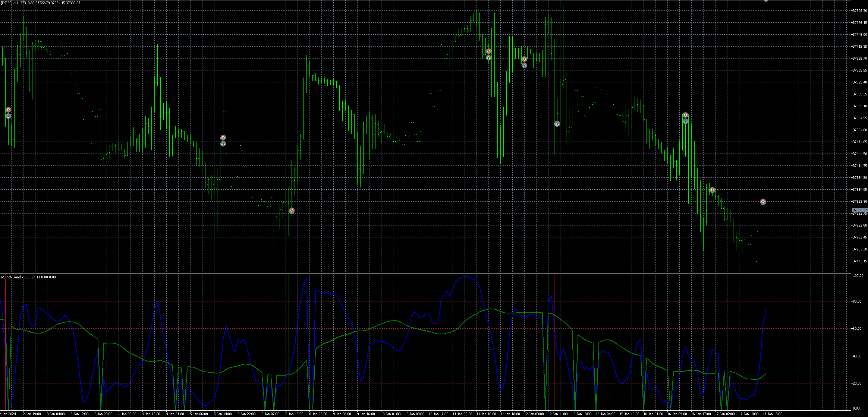Screen dimensions: 868x417
Task: Click the red sell arrow on 5 Jan 14:00 bar
Action: click(223, 138)
